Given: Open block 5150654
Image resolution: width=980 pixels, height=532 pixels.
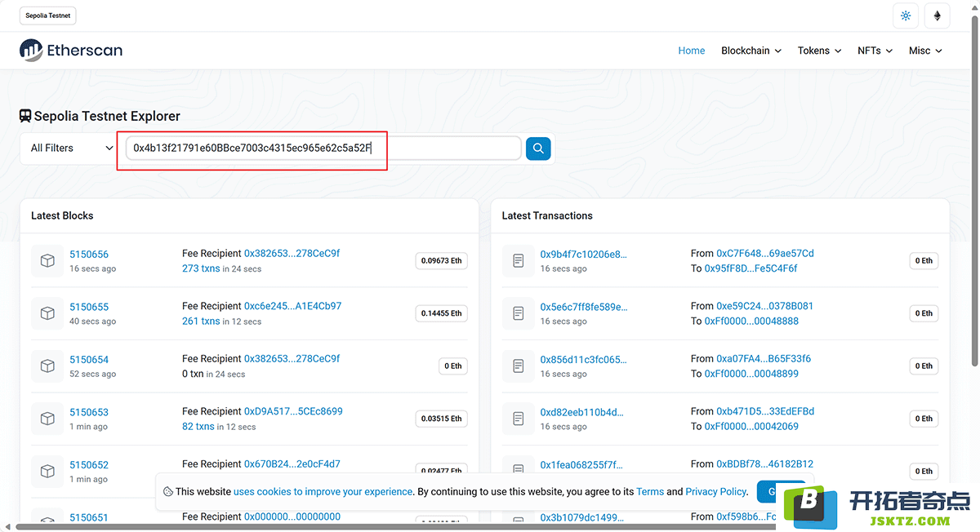Looking at the screenshot, I should coord(89,360).
